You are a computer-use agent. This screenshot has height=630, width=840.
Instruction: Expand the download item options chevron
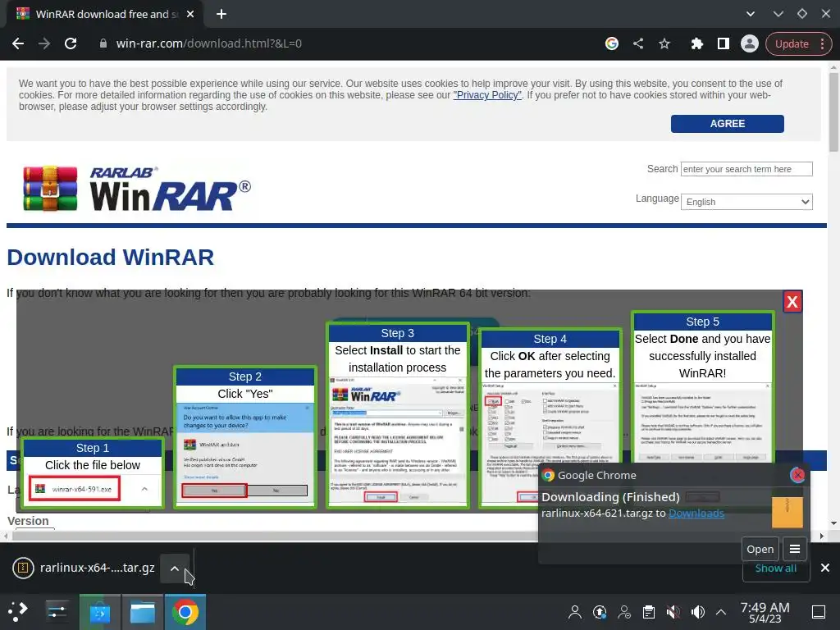(x=175, y=568)
